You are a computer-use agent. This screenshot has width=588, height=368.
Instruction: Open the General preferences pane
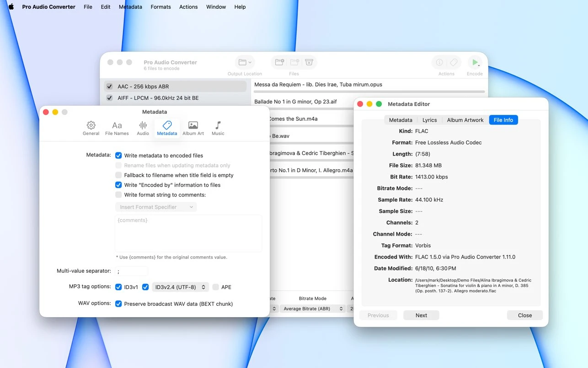click(x=91, y=128)
